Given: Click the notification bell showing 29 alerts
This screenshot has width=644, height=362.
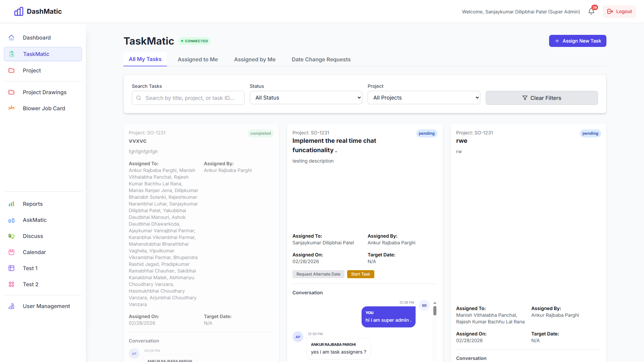Looking at the screenshot, I should [591, 11].
